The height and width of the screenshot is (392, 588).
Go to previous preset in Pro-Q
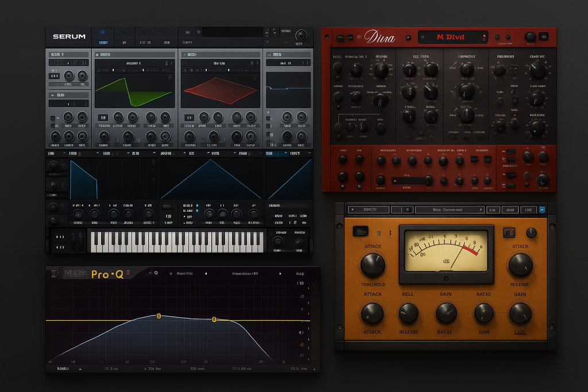coord(206,274)
